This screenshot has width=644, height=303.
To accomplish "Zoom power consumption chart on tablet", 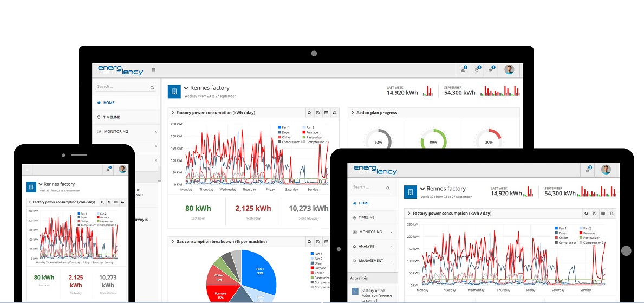I will [587, 214].
